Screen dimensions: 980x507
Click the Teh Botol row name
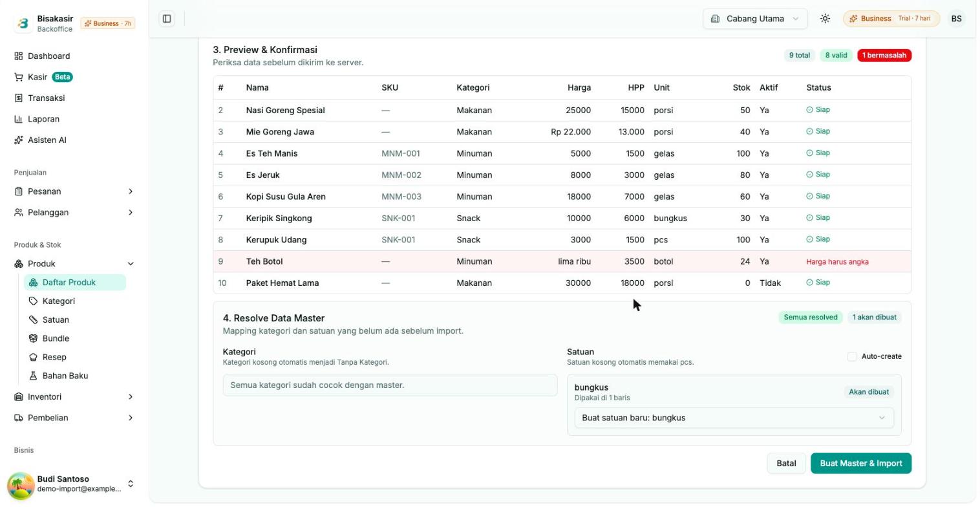pyautogui.click(x=264, y=262)
